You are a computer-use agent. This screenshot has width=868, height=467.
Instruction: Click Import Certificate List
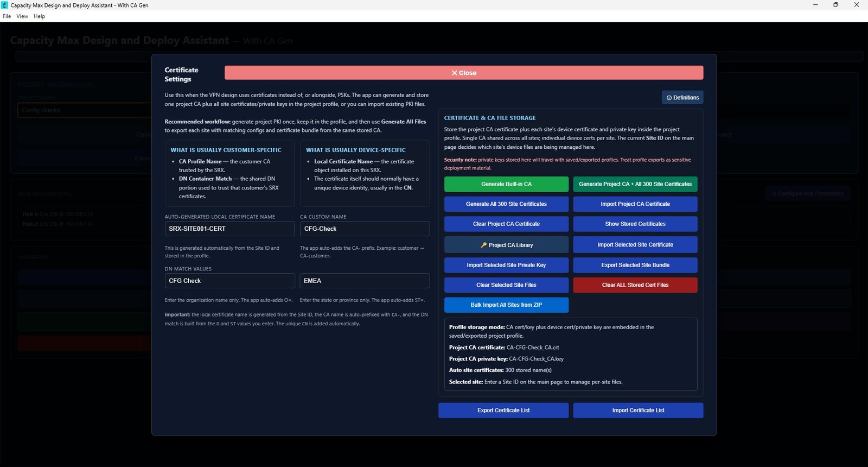[638, 411]
